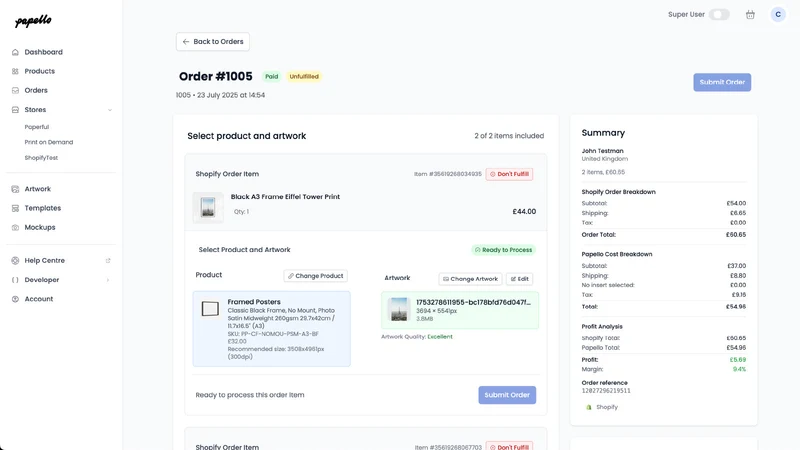Viewport: 800px width, 450px height.
Task: Click Don't Fulfill on the second order item
Action: click(x=509, y=446)
